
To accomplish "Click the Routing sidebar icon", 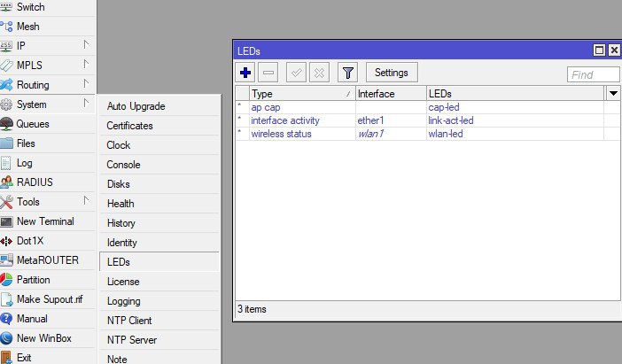I will (6, 84).
